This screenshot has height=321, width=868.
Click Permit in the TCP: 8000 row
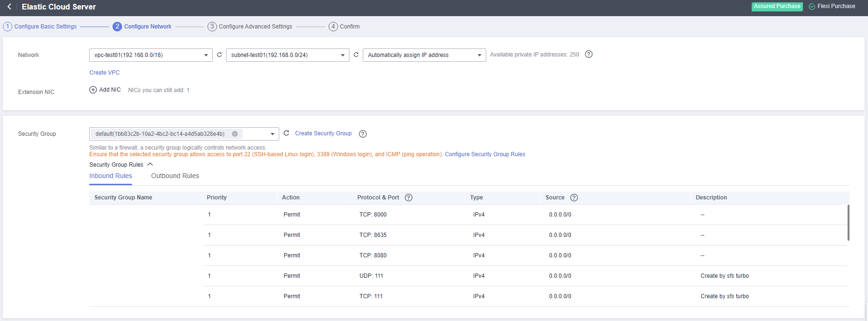pos(292,215)
